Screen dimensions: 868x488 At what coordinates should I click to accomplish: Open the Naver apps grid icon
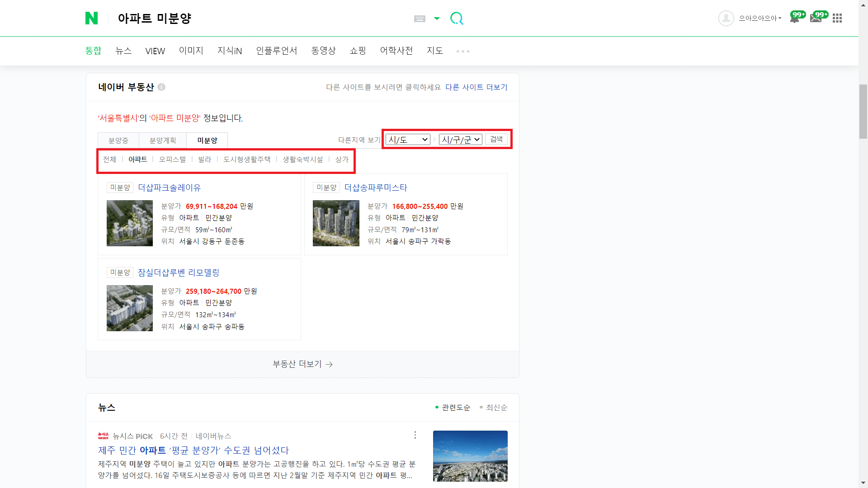[x=837, y=18]
